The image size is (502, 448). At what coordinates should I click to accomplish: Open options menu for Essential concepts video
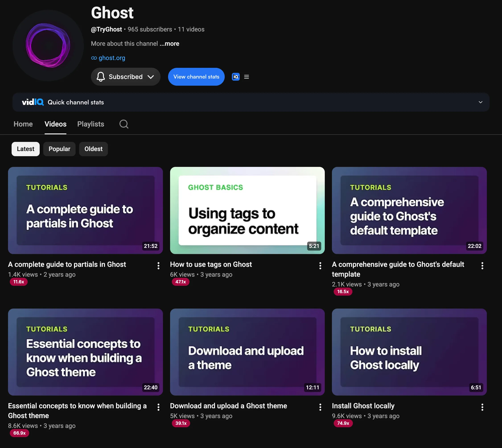pos(158,407)
